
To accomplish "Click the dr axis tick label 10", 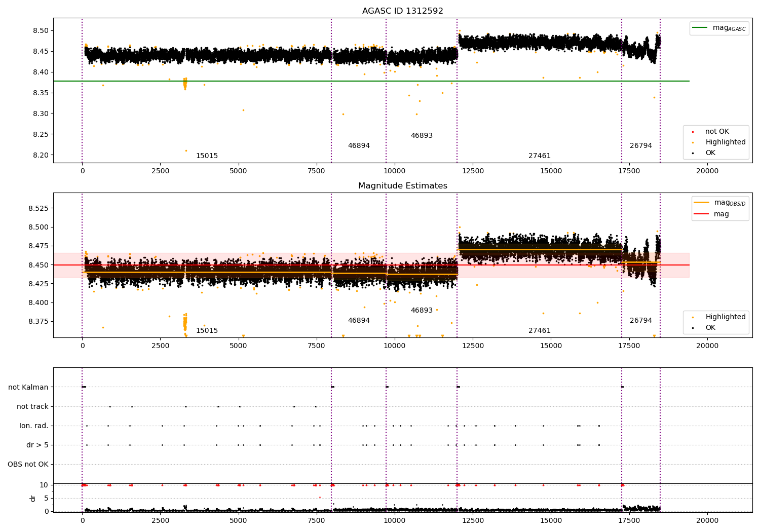I will (44, 485).
